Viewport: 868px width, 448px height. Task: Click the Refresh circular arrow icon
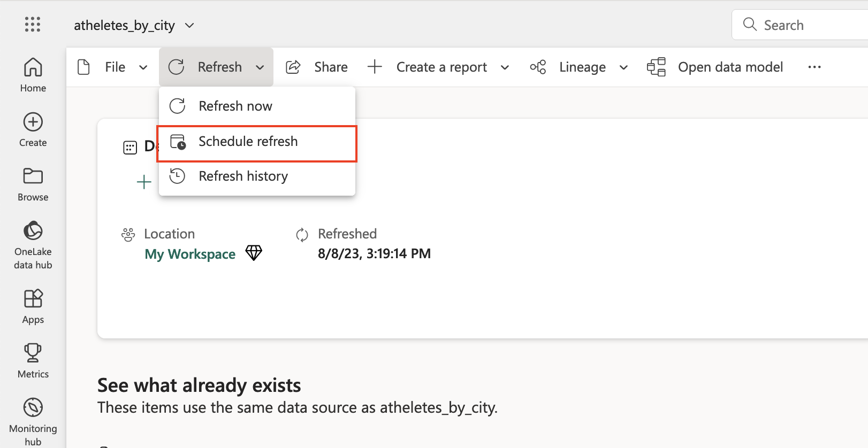tap(176, 67)
